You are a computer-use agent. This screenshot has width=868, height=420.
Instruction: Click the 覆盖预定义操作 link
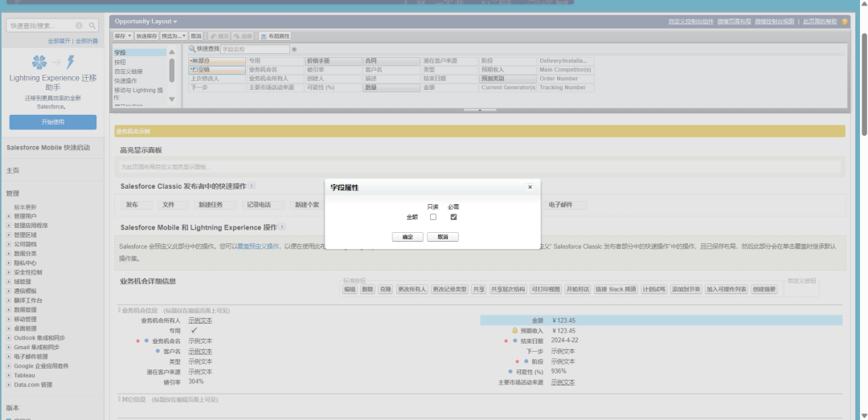coord(258,247)
